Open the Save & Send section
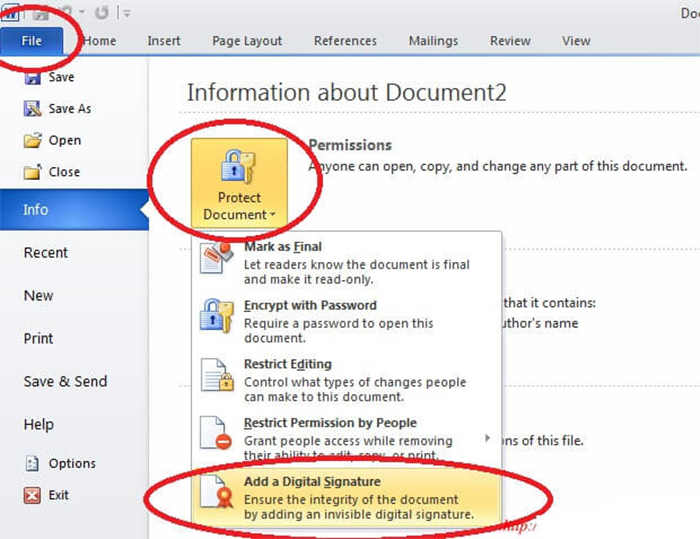The image size is (700, 539). 65,381
